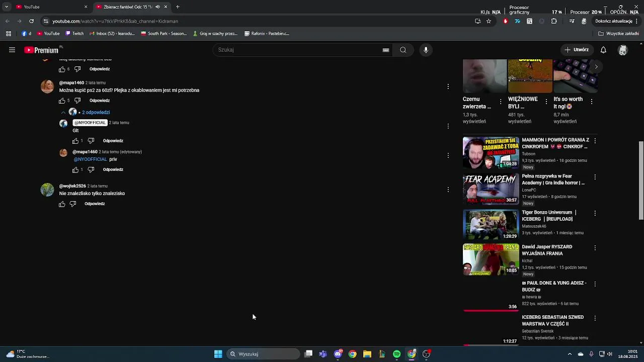Screen dimensions: 644x362
Task: Open the Twitch bookmark
Action: click(74, 34)
